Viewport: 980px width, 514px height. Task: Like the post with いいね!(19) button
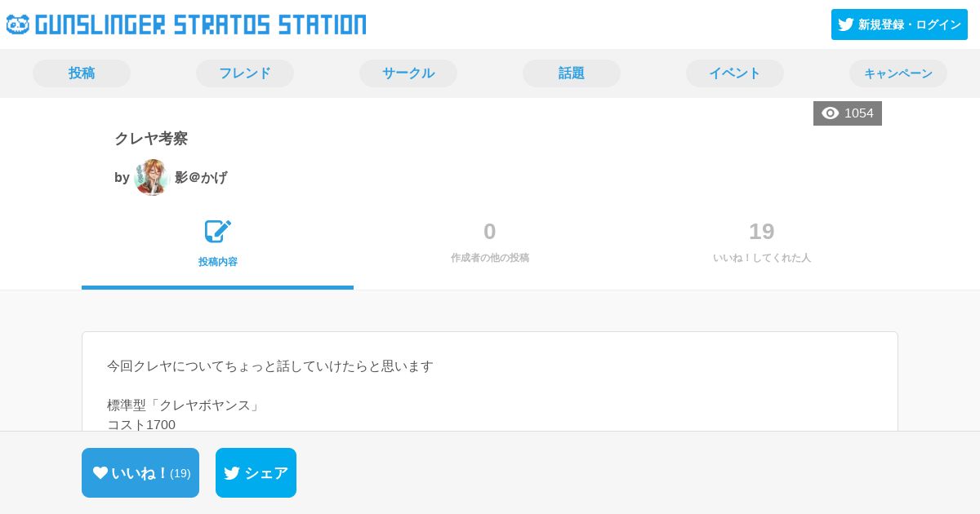click(140, 472)
